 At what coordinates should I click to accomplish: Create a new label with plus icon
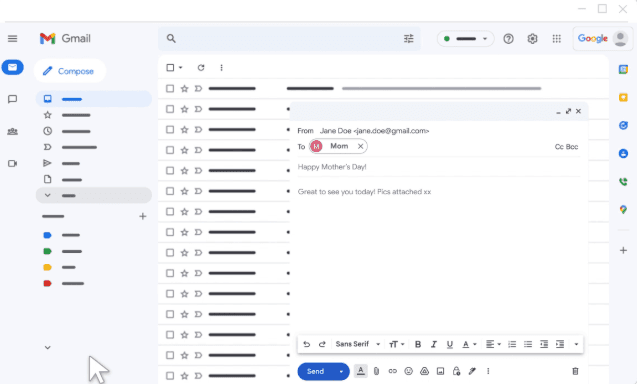143,216
